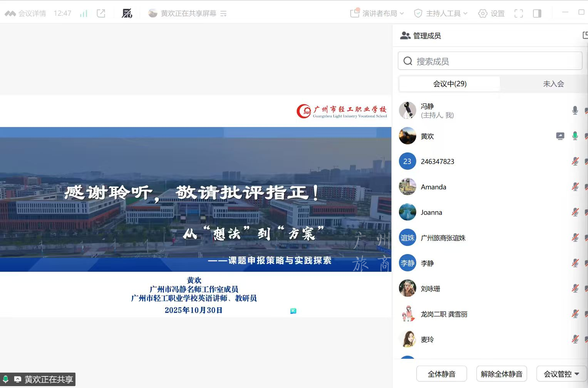Expand the 演讲者布局 dropdown
This screenshot has height=388, width=588.
pos(377,13)
